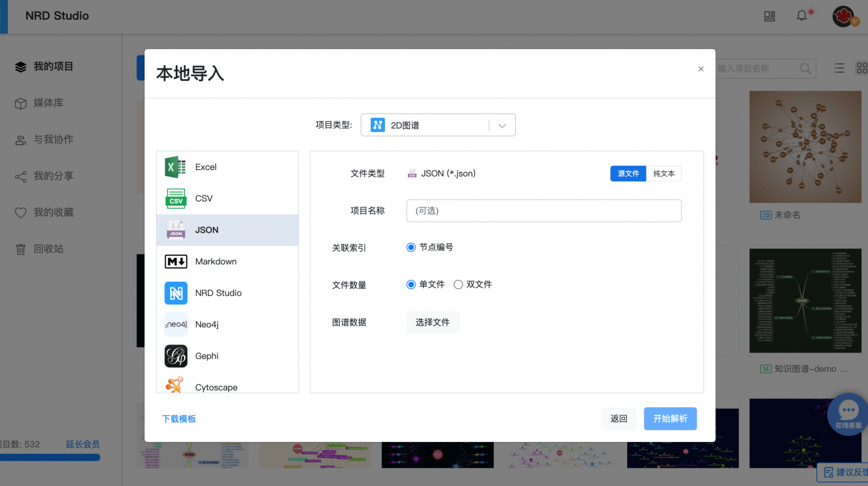
Task: Choose the Markdown import option
Action: click(216, 261)
